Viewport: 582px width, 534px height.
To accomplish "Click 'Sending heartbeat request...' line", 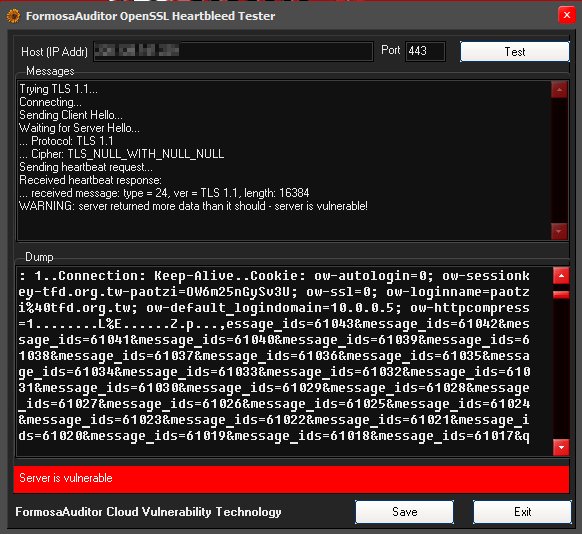I will [x=86, y=167].
